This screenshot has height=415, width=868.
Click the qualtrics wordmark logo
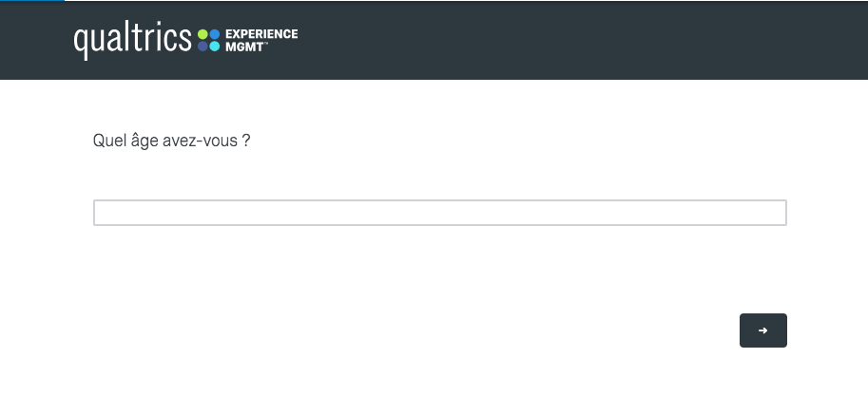tap(132, 40)
